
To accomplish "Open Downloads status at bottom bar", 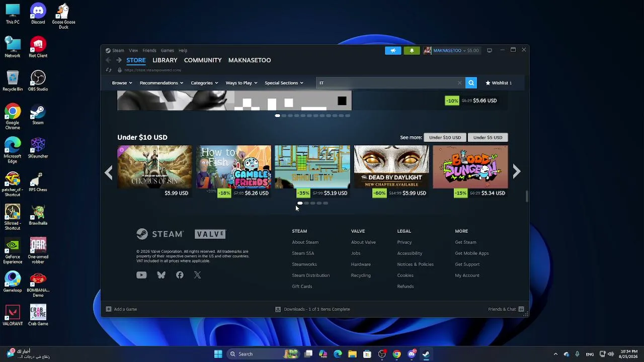I will pyautogui.click(x=312, y=309).
